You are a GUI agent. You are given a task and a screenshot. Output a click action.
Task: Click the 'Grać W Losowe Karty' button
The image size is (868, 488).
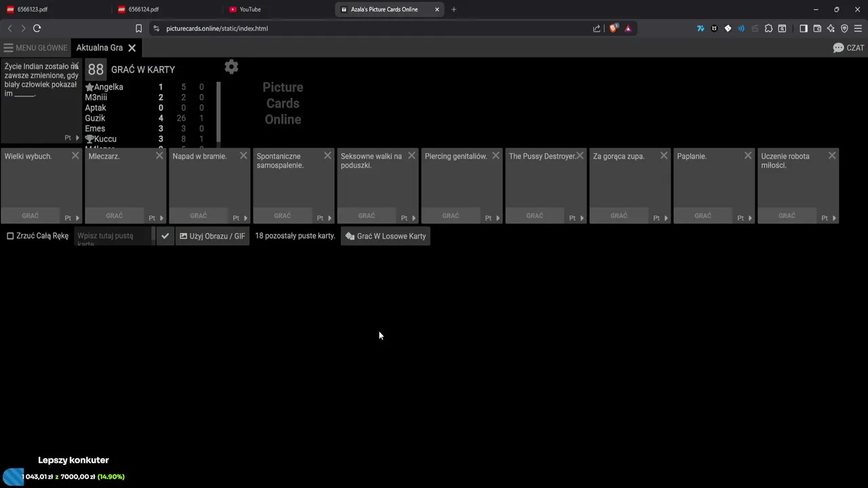[385, 236]
